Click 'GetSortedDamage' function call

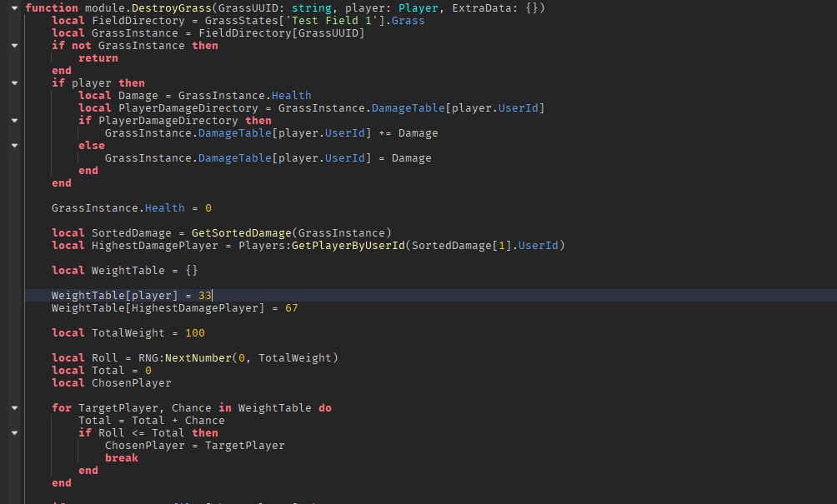click(241, 233)
